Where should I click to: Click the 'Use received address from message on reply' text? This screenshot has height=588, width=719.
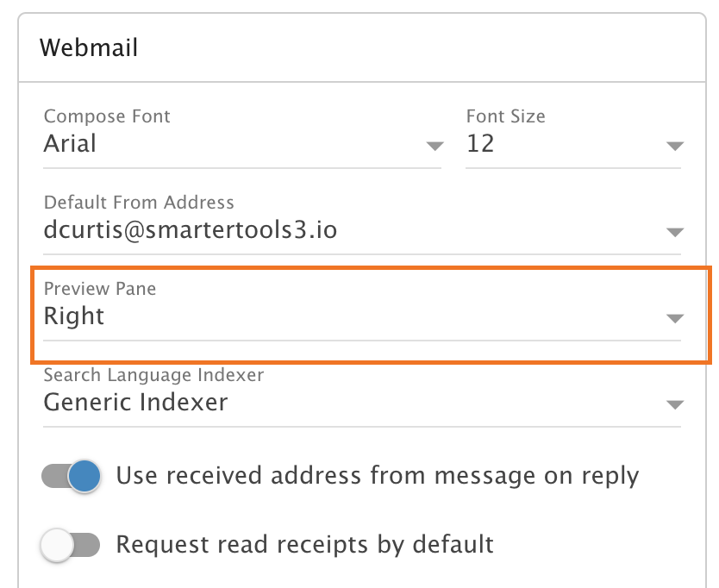pyautogui.click(x=377, y=476)
